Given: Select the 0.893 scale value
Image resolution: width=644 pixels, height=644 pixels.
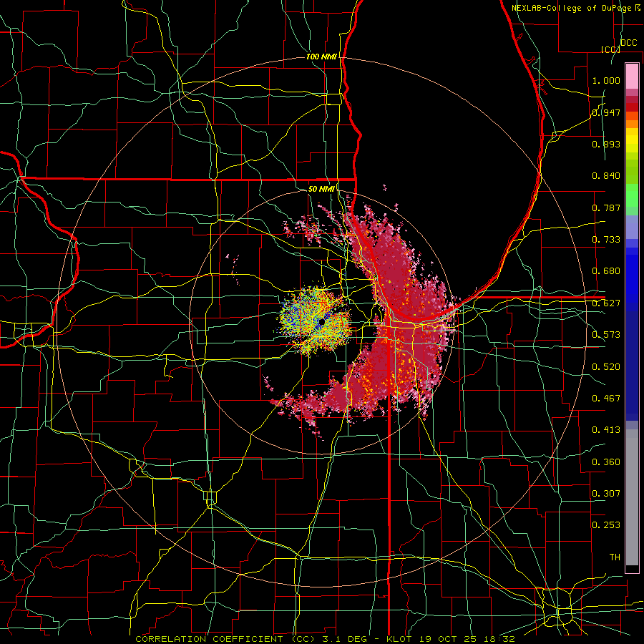Looking at the screenshot, I should click(x=606, y=144).
